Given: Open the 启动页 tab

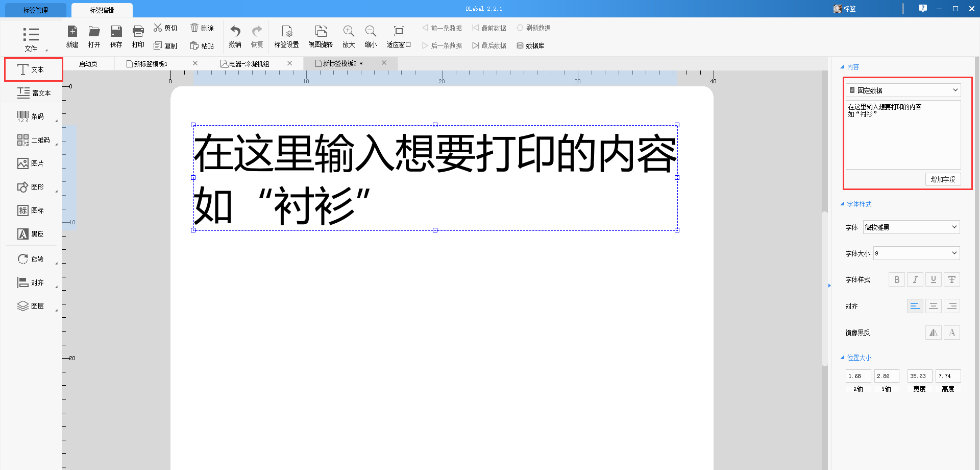Looking at the screenshot, I should [x=88, y=64].
